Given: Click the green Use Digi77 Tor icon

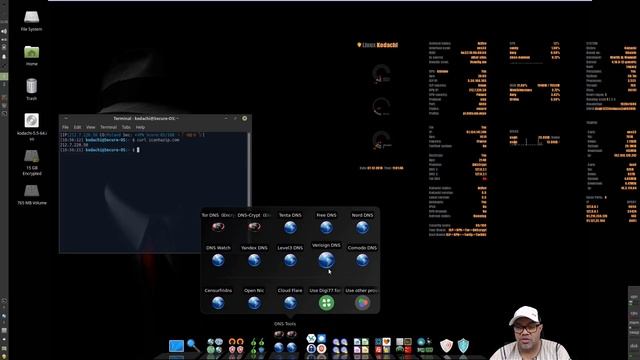Looking at the screenshot, I should point(326,303).
